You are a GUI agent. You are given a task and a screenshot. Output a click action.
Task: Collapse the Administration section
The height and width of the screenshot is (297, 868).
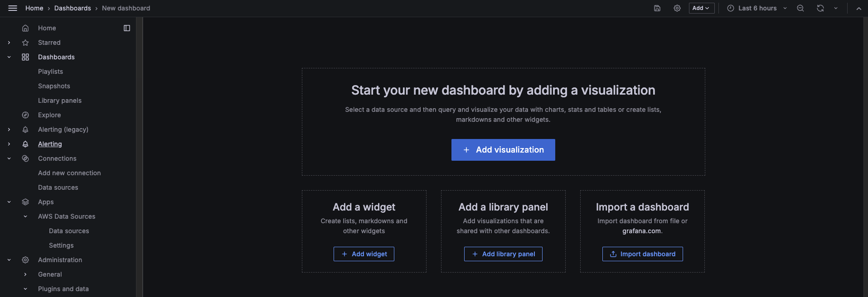[9, 260]
